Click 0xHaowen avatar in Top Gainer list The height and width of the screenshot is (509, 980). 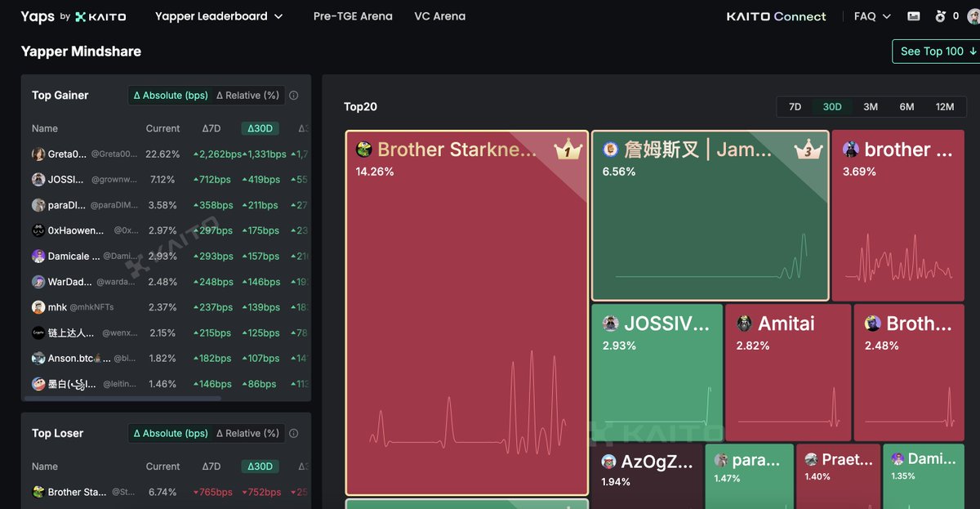coord(38,231)
